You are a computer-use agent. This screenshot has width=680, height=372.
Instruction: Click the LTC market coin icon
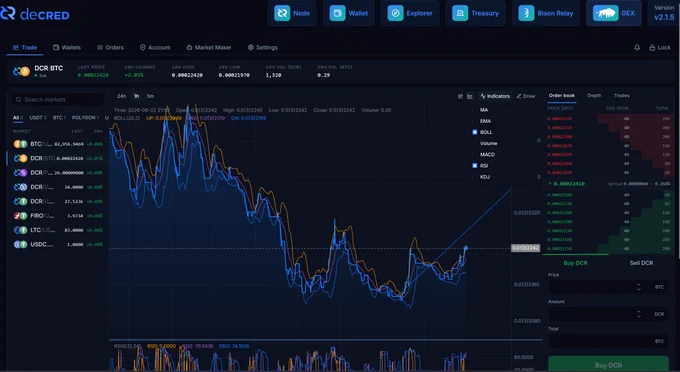[x=20, y=230]
